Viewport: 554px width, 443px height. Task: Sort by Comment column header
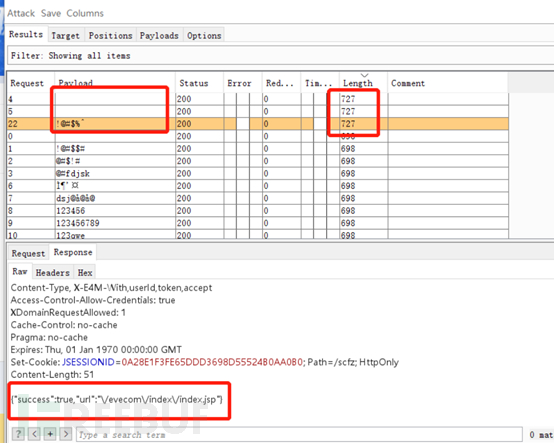447,83
